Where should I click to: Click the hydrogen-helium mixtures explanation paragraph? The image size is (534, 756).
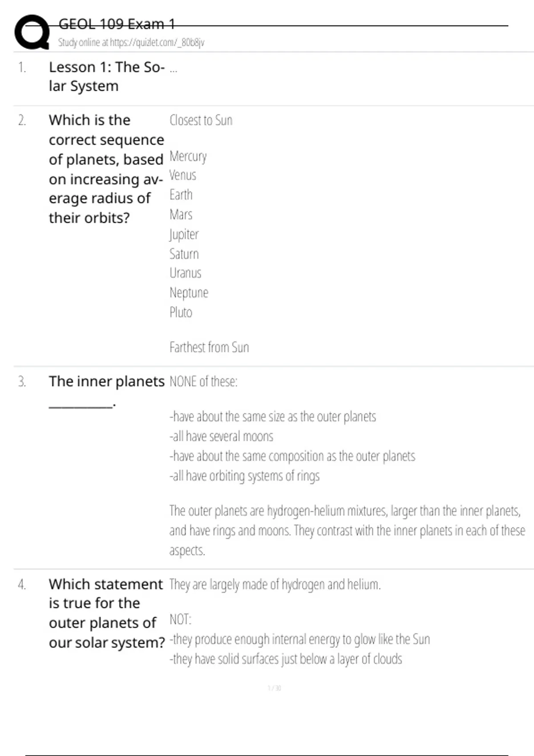point(347,530)
